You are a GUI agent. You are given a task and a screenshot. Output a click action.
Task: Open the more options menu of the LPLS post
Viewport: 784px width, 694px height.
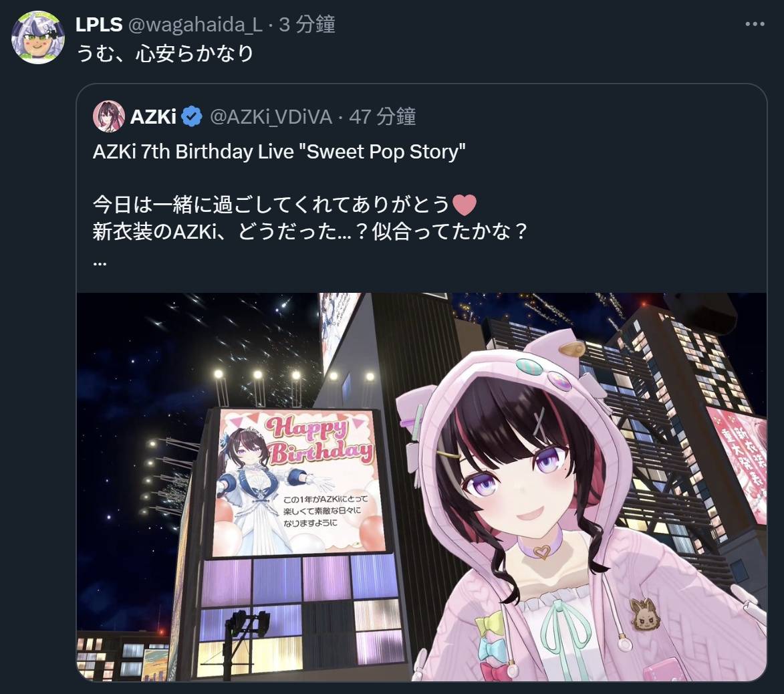pyautogui.click(x=755, y=24)
